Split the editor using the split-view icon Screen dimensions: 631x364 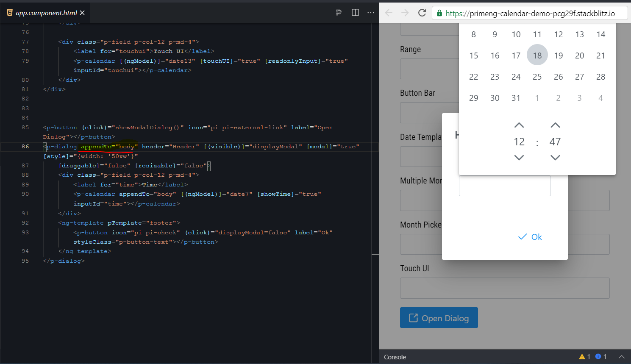[355, 13]
